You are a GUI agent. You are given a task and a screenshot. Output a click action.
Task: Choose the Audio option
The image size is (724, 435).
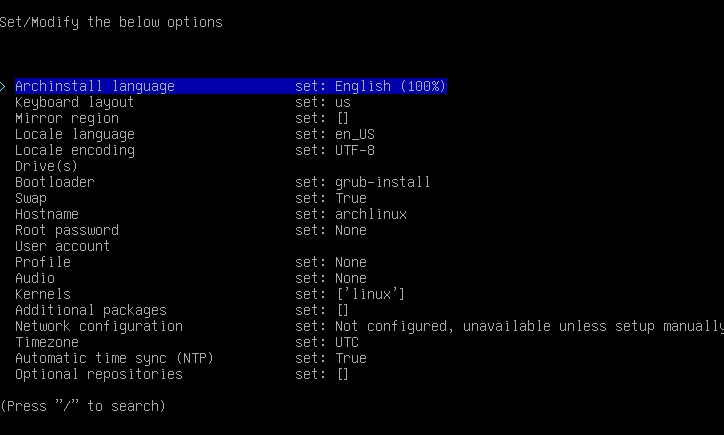pos(35,278)
